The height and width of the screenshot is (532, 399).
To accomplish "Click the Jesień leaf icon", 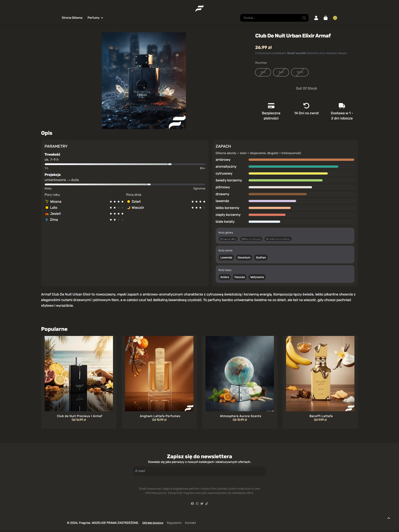I will (x=47, y=213).
